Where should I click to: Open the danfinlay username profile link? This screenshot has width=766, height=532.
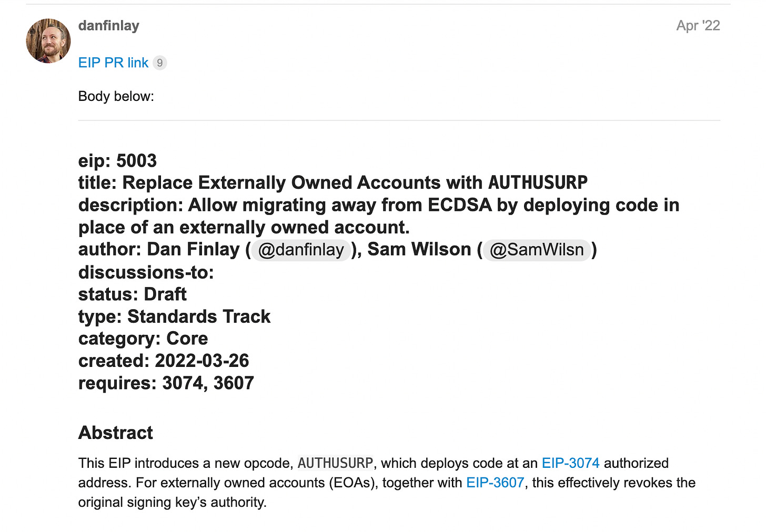tap(108, 26)
